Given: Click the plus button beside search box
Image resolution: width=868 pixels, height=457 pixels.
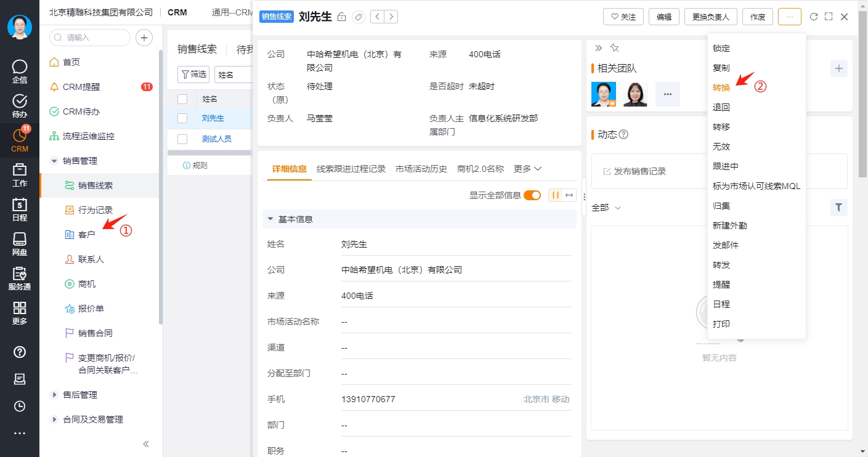Looking at the screenshot, I should [x=144, y=38].
